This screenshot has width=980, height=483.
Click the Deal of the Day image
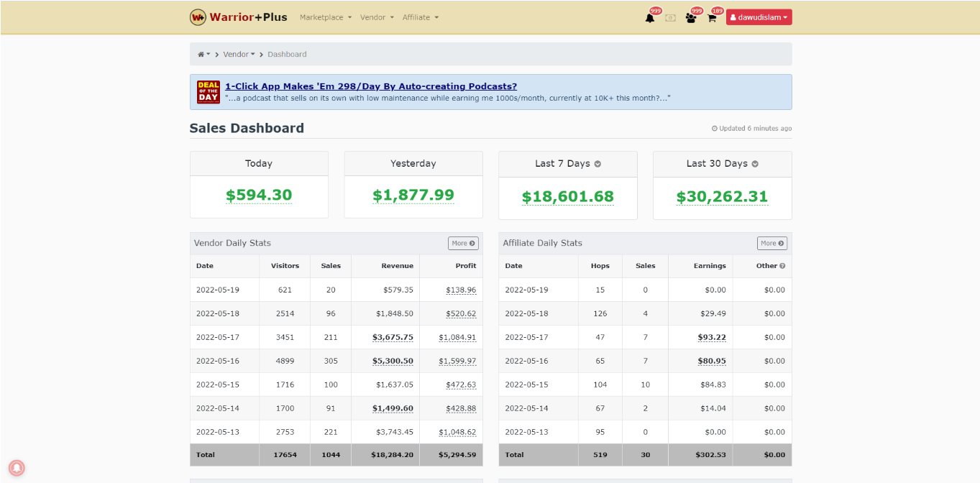click(x=209, y=92)
